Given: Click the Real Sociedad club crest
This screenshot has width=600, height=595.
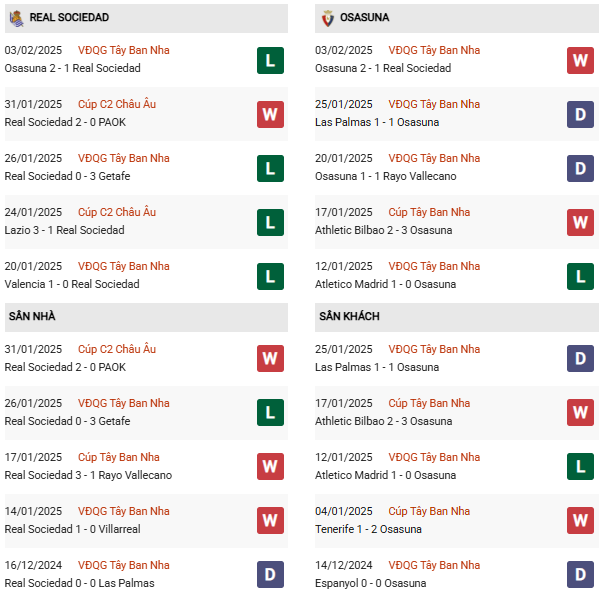Looking at the screenshot, I should coord(17,17).
